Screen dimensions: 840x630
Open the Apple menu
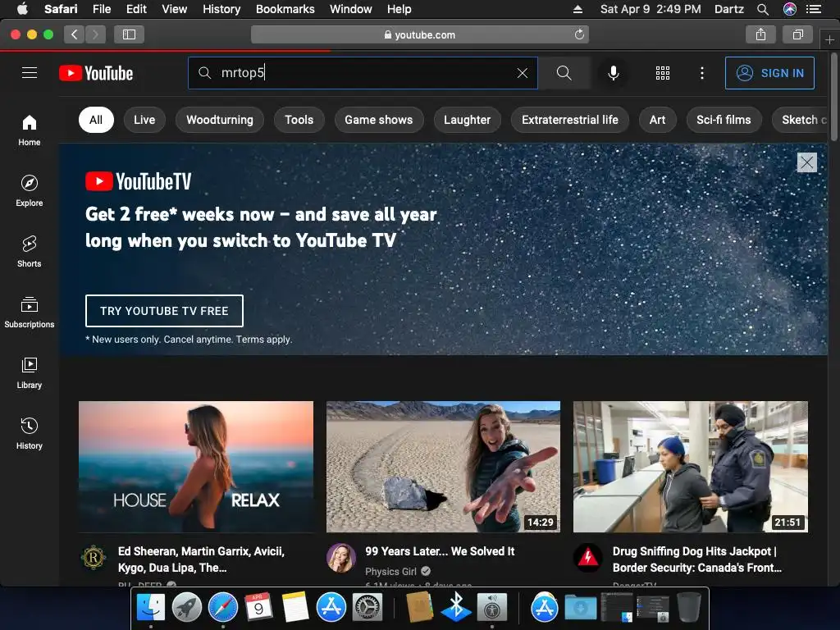click(22, 9)
